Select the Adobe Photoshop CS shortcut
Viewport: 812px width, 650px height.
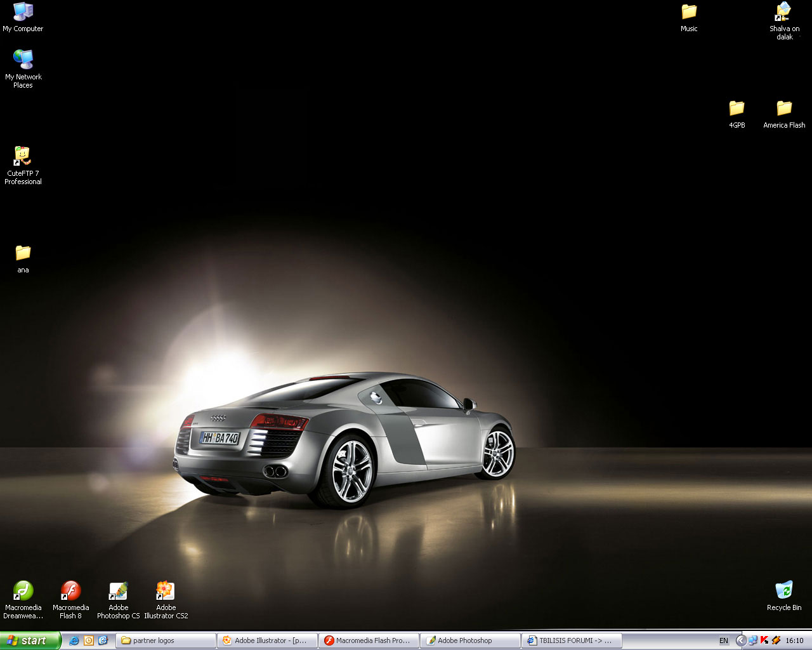118,600
